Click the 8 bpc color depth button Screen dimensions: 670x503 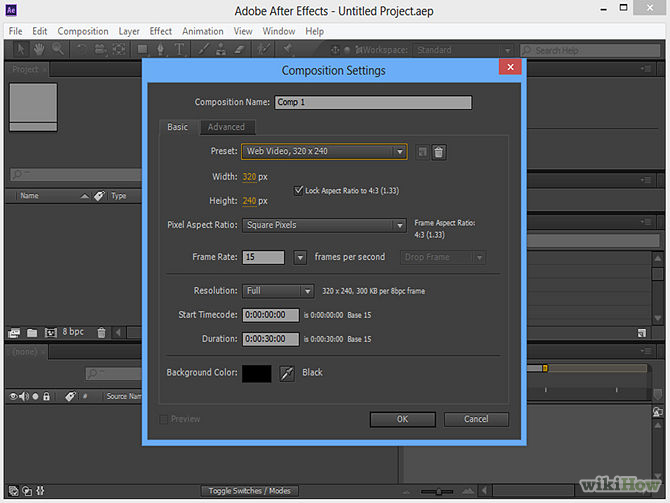point(73,332)
